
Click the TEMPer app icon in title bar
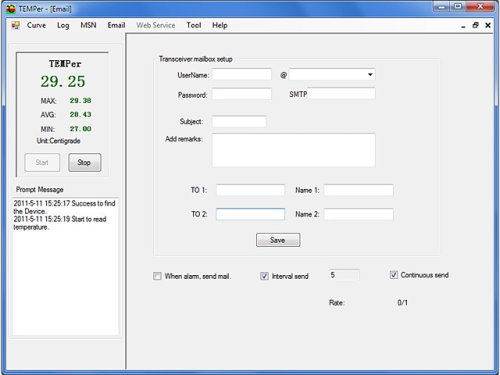coord(11,9)
